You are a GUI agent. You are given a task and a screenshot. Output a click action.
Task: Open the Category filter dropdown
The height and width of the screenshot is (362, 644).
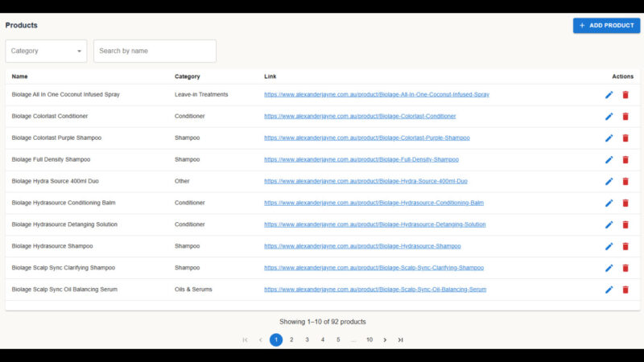click(x=46, y=51)
